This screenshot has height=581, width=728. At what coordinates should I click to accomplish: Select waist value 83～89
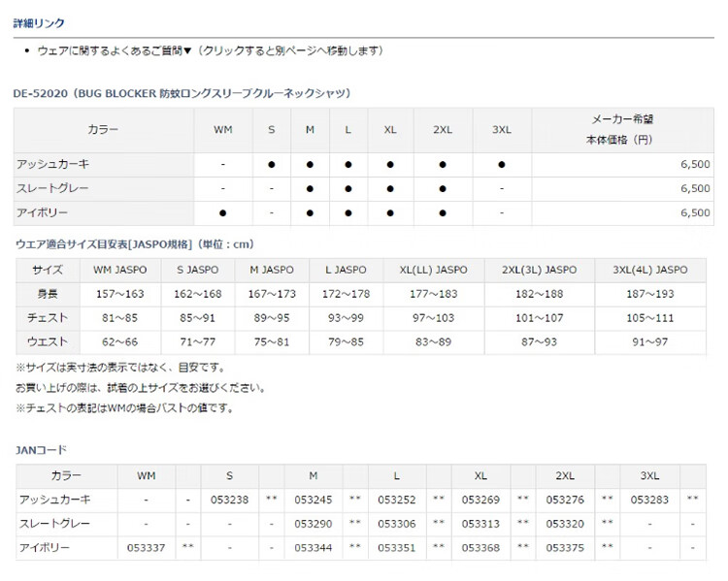tap(434, 342)
